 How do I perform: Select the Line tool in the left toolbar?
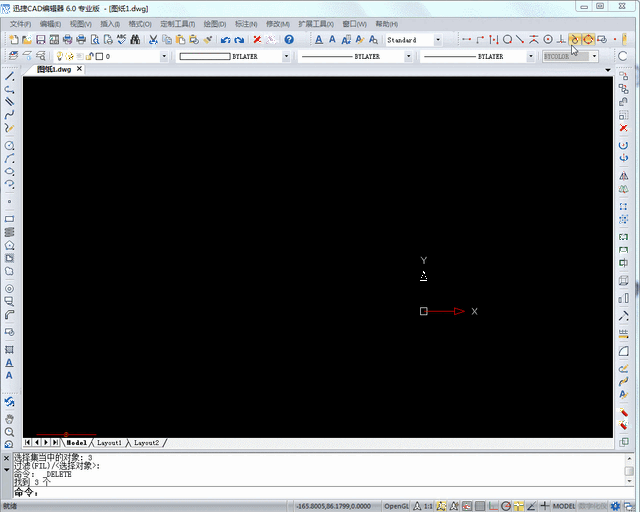click(9, 76)
